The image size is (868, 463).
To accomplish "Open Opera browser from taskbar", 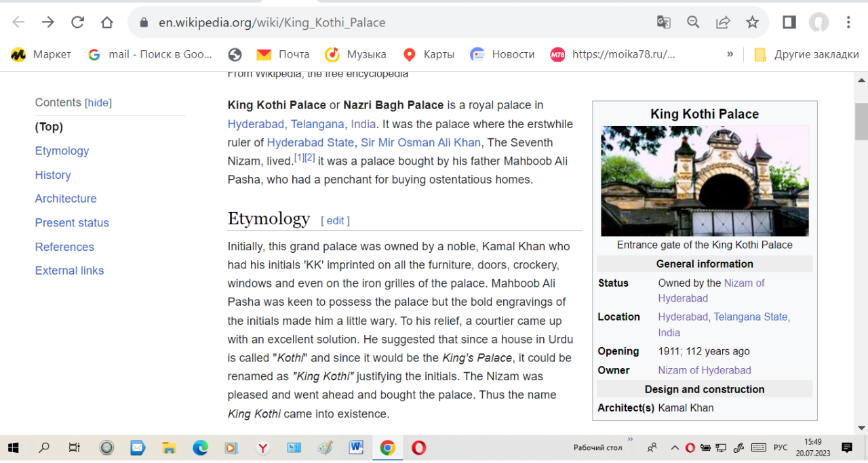I will click(x=419, y=447).
